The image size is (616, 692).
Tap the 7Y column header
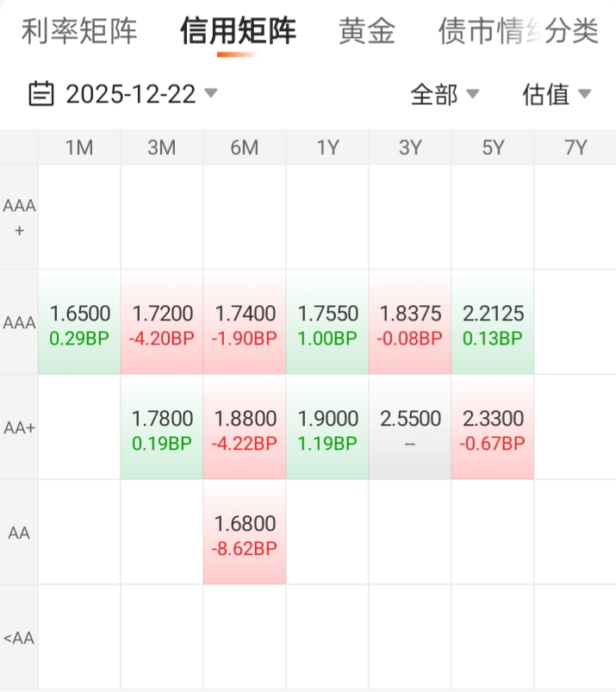[575, 148]
